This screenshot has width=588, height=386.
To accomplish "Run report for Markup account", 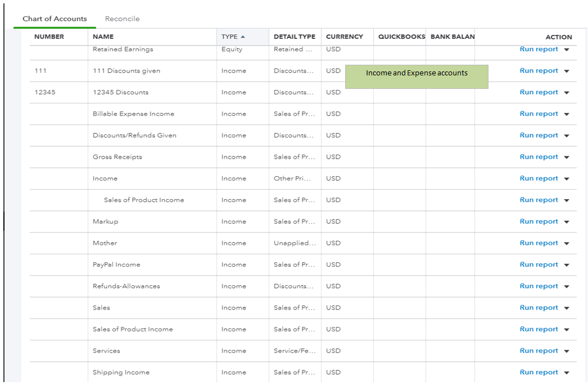I will (x=539, y=221).
